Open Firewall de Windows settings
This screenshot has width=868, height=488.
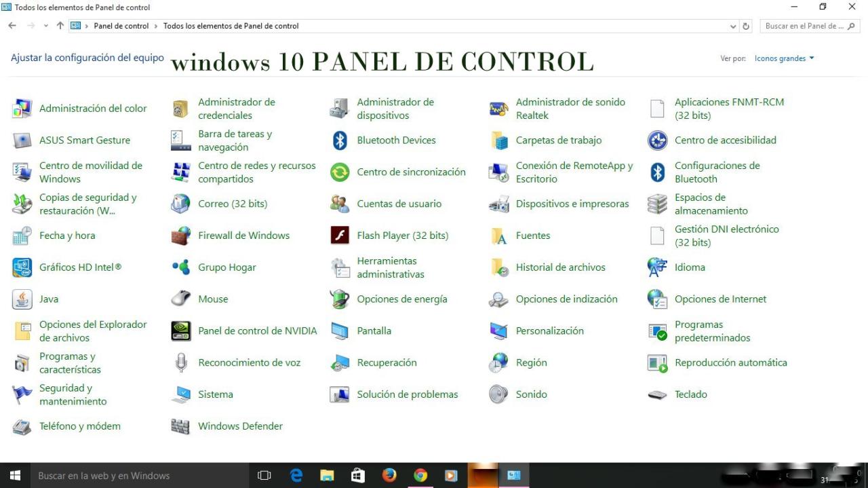[x=243, y=236]
